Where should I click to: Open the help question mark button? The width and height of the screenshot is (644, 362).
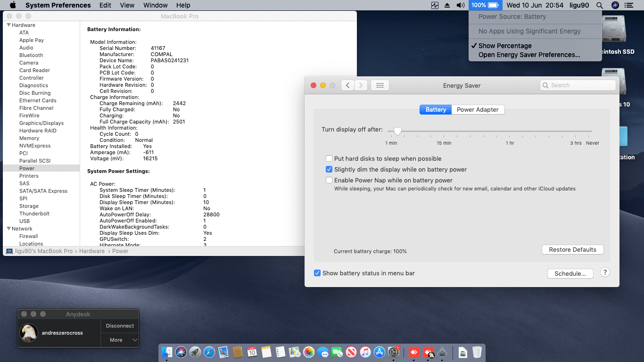(x=605, y=272)
